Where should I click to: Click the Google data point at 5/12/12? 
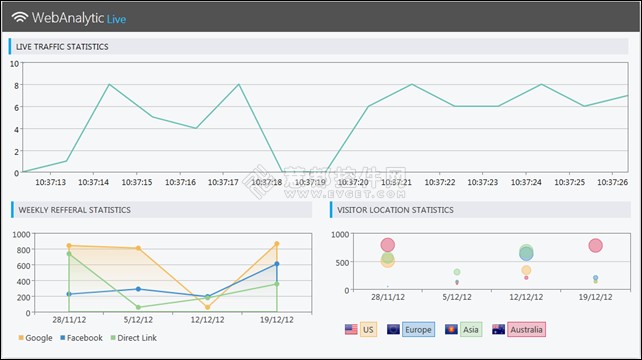138,248
